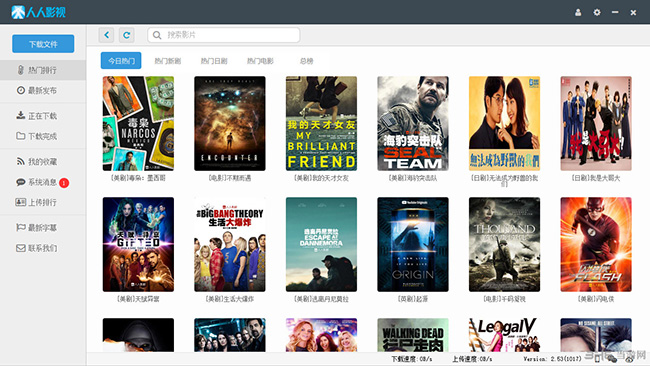
Task: Open the 無法成為野獸的我們 poster
Action: tap(504, 123)
